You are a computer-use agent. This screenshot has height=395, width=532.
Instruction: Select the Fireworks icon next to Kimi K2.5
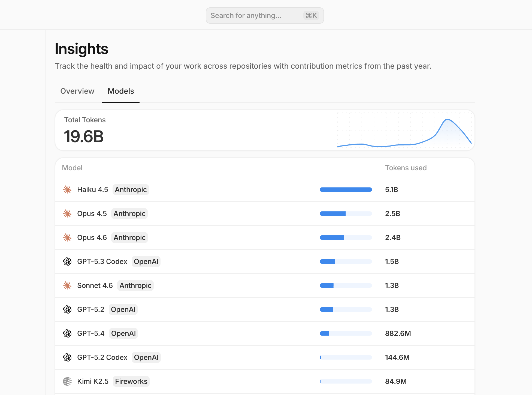(67, 381)
